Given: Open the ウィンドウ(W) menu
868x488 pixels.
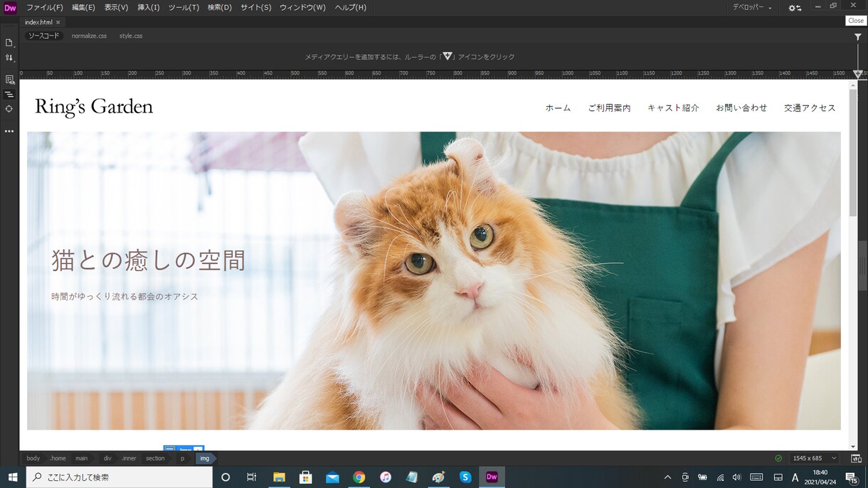Looking at the screenshot, I should (302, 7).
